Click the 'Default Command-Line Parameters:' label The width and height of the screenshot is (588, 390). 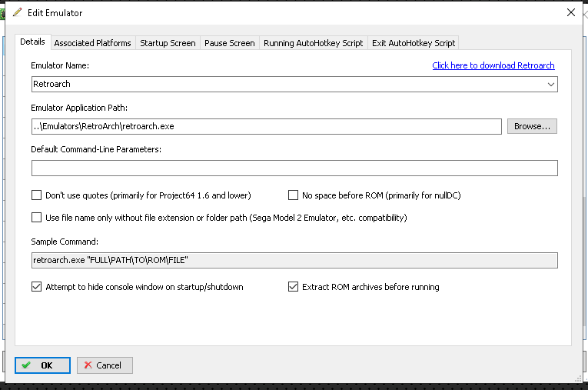tap(96, 149)
